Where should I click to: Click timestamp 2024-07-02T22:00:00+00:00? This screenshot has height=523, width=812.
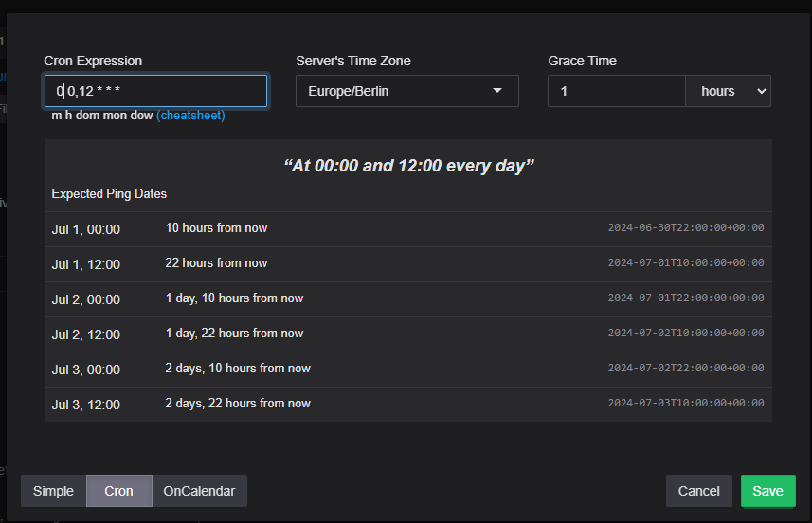click(686, 369)
